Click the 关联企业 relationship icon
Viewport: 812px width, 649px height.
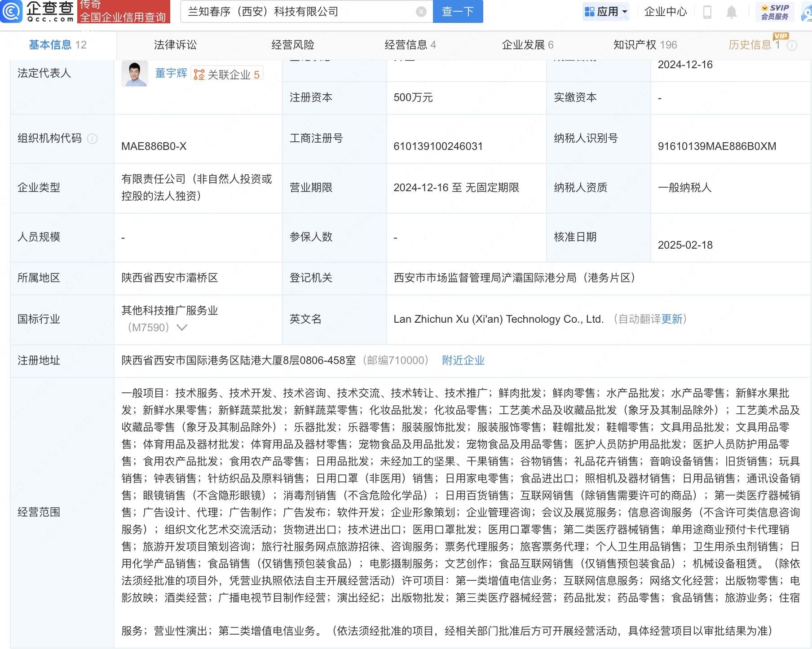(199, 75)
